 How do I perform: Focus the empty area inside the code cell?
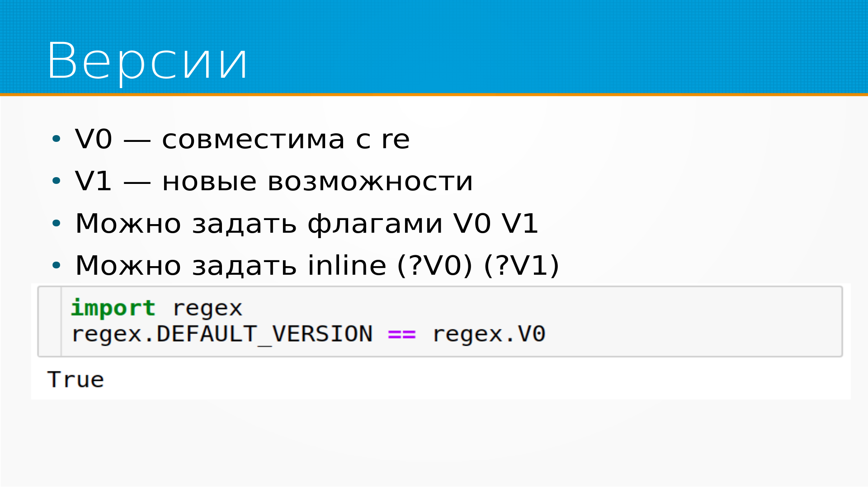click(x=678, y=321)
